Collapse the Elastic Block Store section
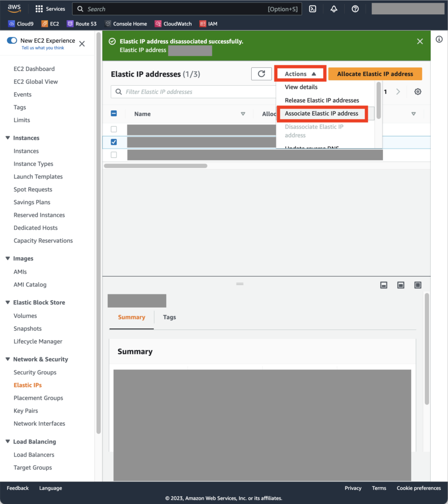Image resolution: width=448 pixels, height=504 pixels. [8, 303]
